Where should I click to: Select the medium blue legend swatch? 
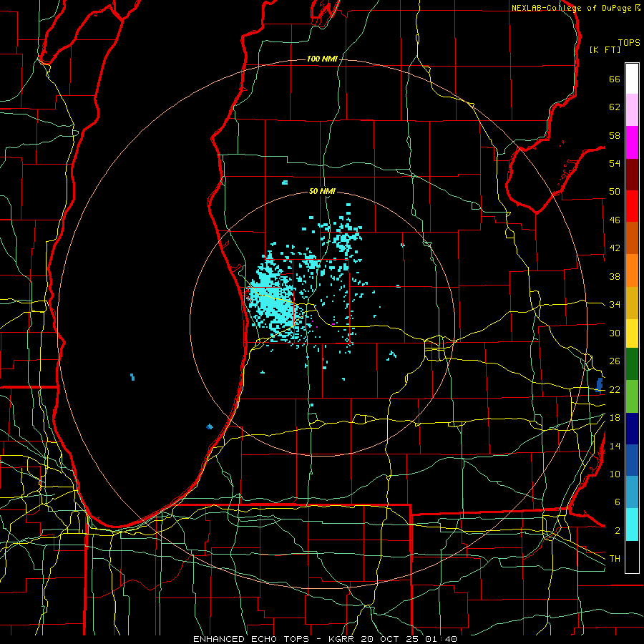[632, 460]
